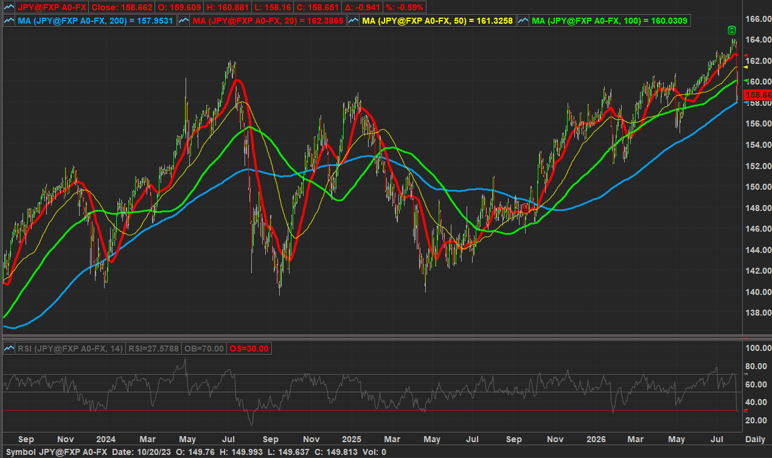Click the 100.00 label on RSI axis

coord(758,348)
